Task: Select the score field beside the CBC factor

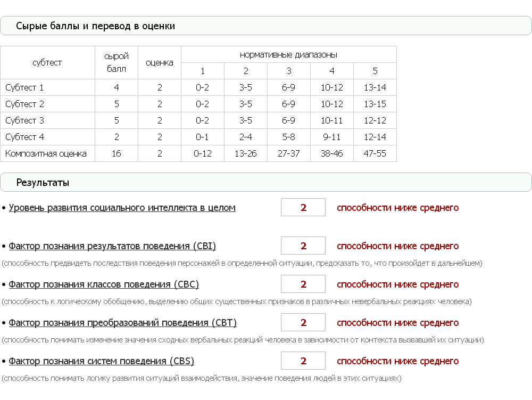Action: [x=303, y=284]
